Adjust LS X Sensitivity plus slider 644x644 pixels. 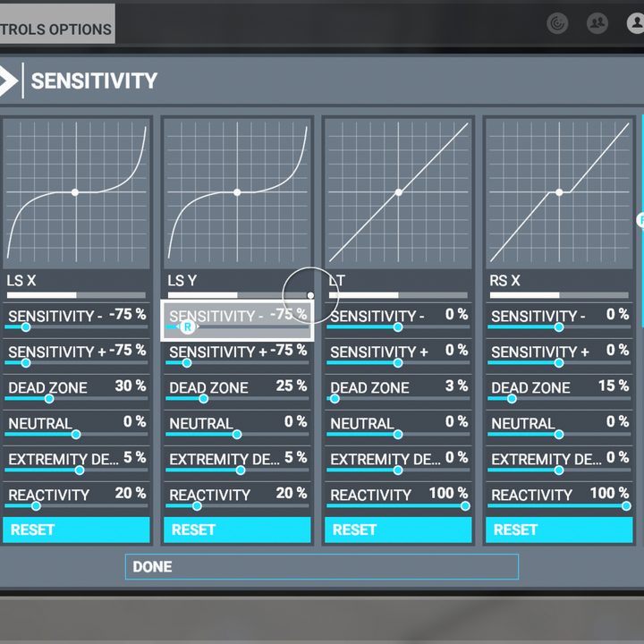click(x=76, y=362)
